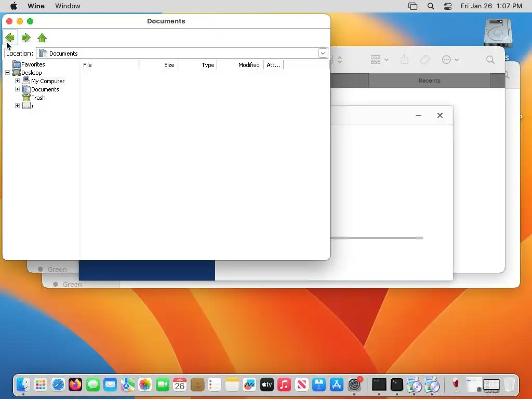Click the overlapping windows icon in menu bar
This screenshot has height=399, width=532.
pyautogui.click(x=413, y=6)
